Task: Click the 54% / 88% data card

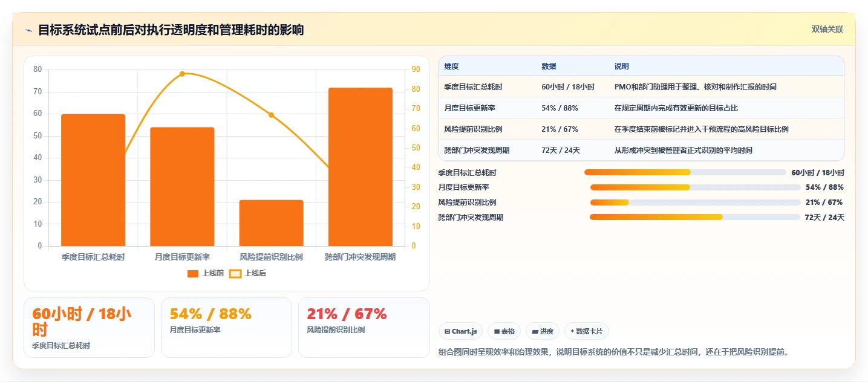Action: click(x=226, y=328)
